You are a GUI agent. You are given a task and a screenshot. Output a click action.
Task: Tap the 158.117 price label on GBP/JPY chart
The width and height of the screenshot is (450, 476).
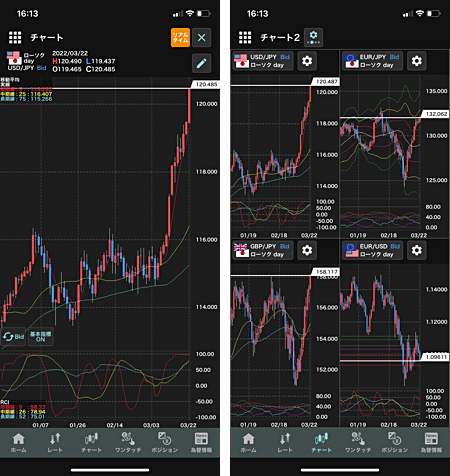tap(325, 272)
